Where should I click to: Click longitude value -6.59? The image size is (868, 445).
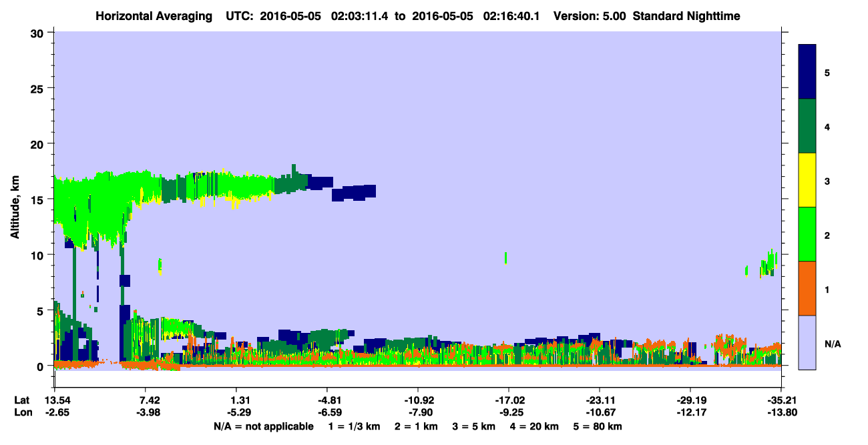click(327, 412)
